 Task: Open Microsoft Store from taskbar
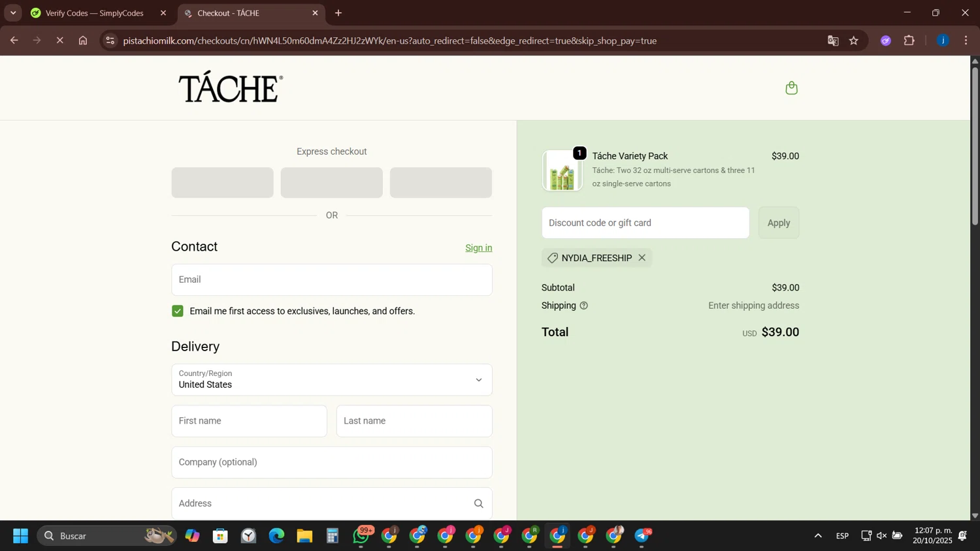point(220,536)
